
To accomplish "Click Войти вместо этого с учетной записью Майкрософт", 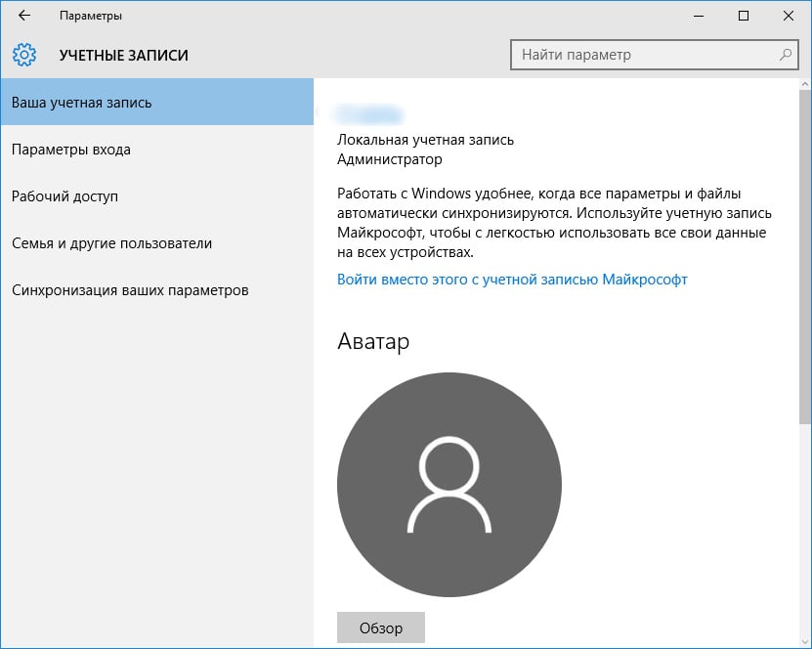I will coord(512,280).
